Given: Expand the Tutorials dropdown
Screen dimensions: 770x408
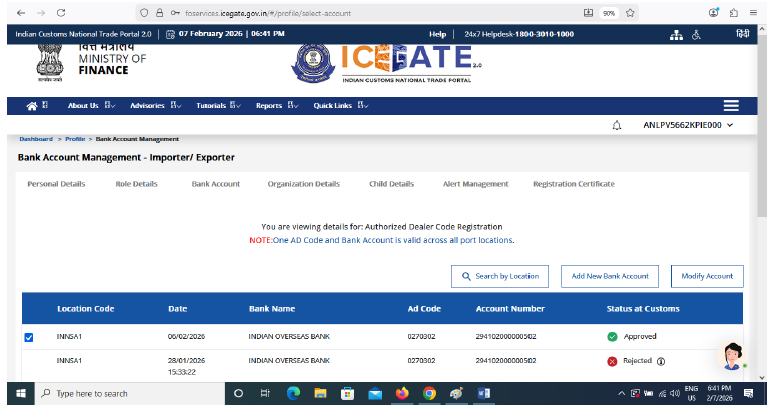Looking at the screenshot, I should coord(219,106).
